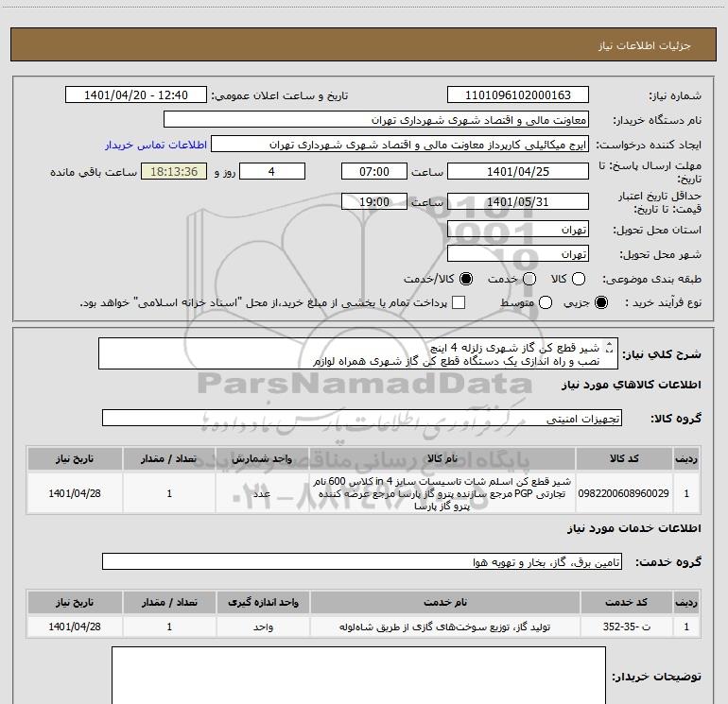The image size is (728, 704).
Task: Click the goods name cell شیر قطع کن اسلم شات
Action: coord(442,493)
